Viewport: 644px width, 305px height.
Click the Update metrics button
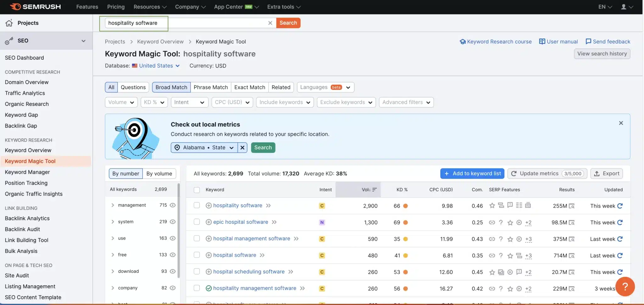547,174
